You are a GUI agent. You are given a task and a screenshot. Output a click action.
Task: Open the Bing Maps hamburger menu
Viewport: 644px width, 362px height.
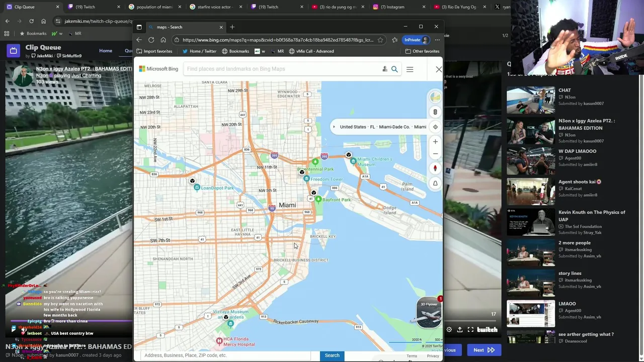410,69
